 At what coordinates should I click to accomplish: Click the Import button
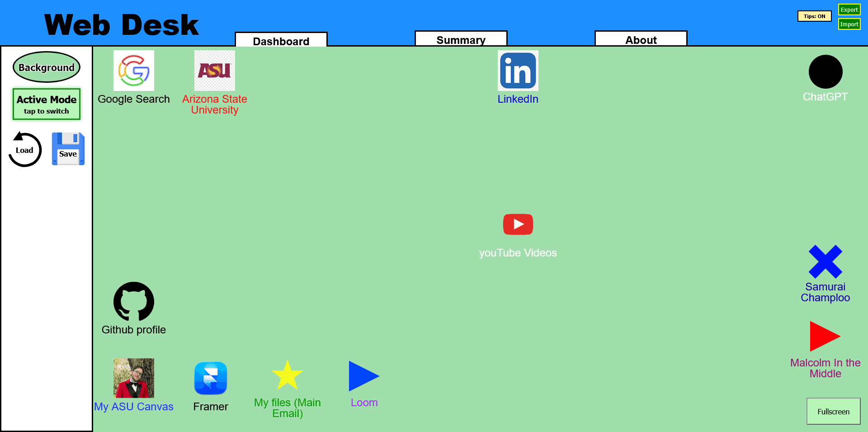pos(849,24)
